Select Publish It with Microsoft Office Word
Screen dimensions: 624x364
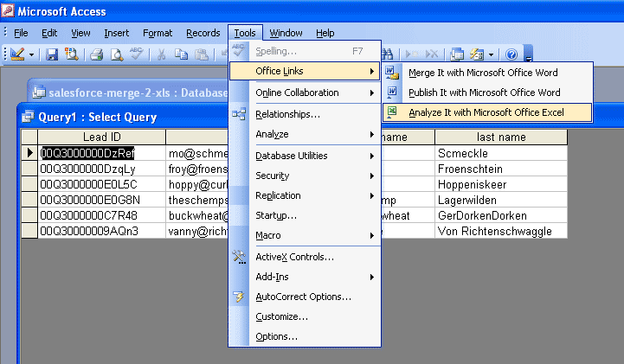click(x=487, y=93)
